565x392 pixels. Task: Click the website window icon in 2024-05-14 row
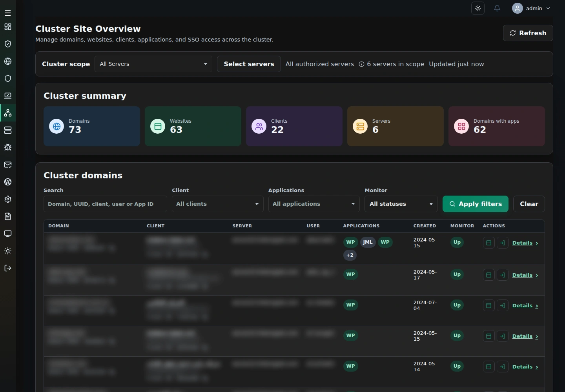(488, 367)
